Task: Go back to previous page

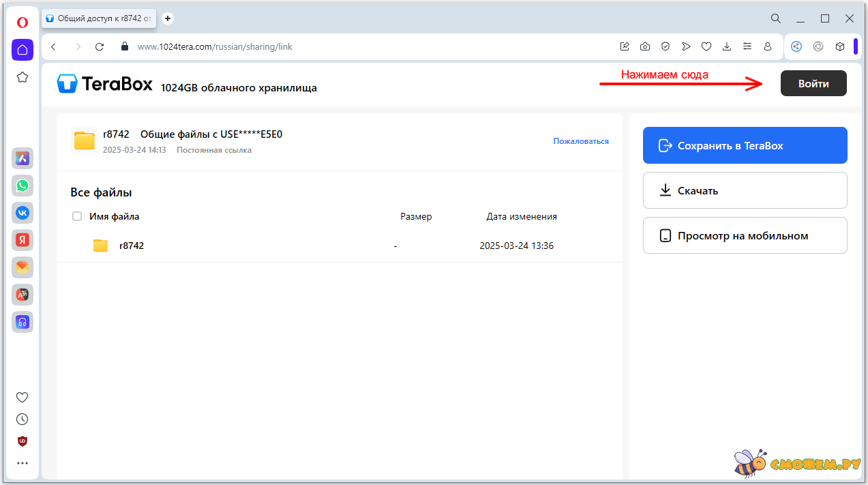Action: click(x=53, y=47)
